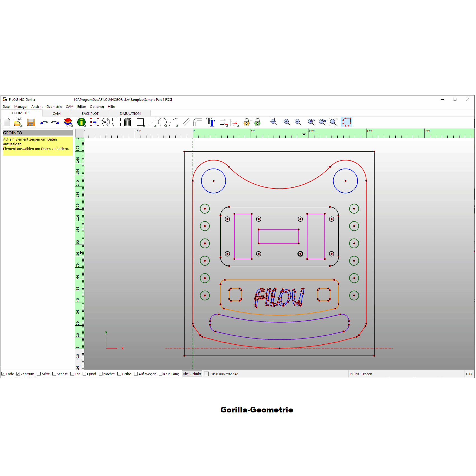Enable the Ortho checkbox

[x=119, y=374]
